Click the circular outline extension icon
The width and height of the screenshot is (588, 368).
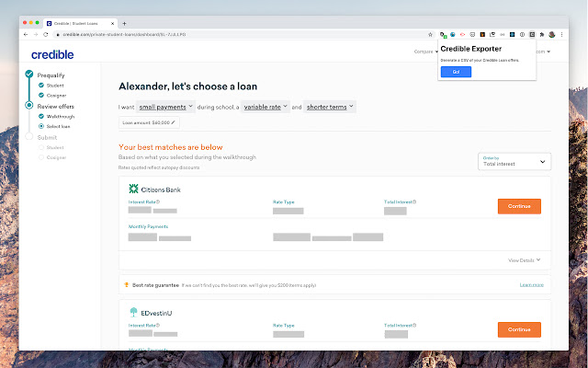pyautogui.click(x=522, y=35)
